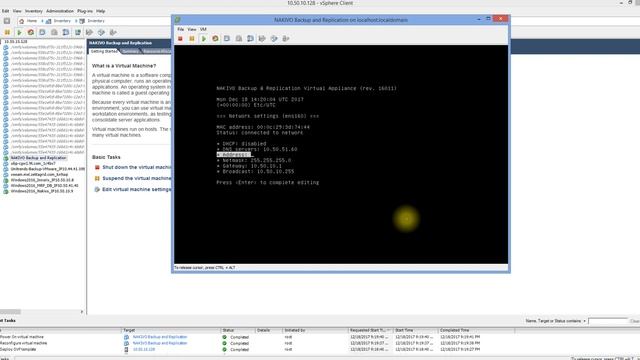
Task: Select the Getting Started tab
Action: [x=104, y=51]
